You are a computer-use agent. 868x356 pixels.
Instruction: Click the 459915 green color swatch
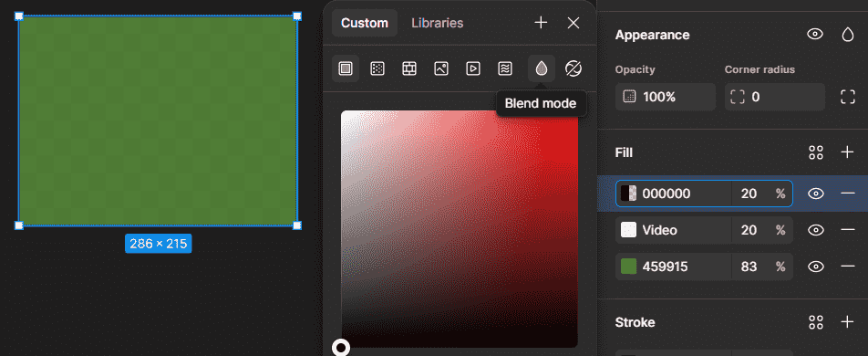[x=628, y=267]
